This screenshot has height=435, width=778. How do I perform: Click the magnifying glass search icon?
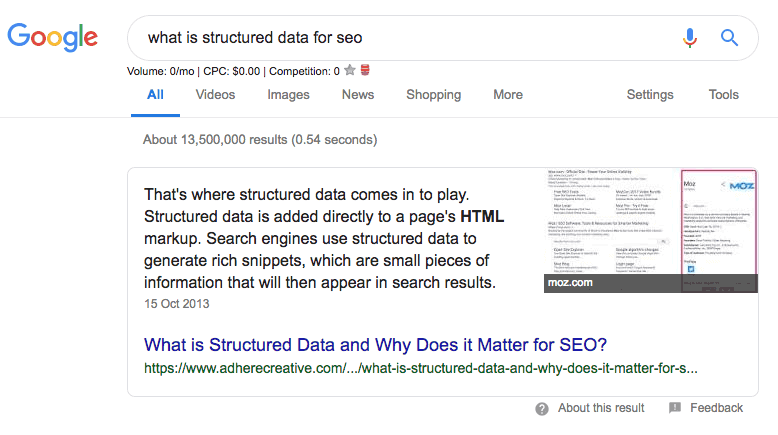click(729, 39)
